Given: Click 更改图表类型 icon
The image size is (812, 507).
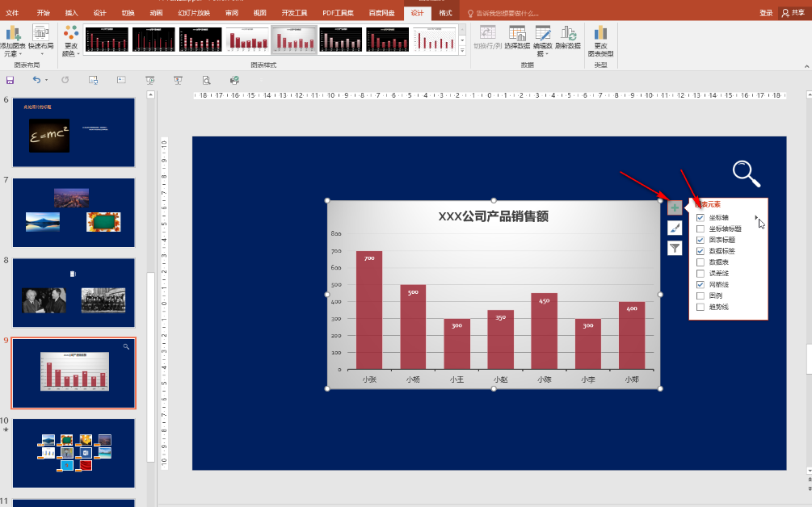Looking at the screenshot, I should (x=600, y=39).
